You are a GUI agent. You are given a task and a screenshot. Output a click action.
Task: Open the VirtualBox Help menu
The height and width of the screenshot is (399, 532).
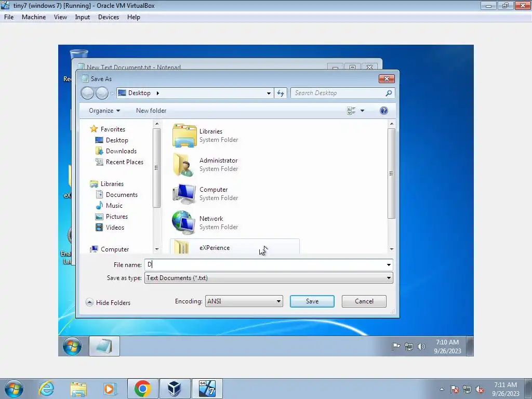tap(134, 17)
